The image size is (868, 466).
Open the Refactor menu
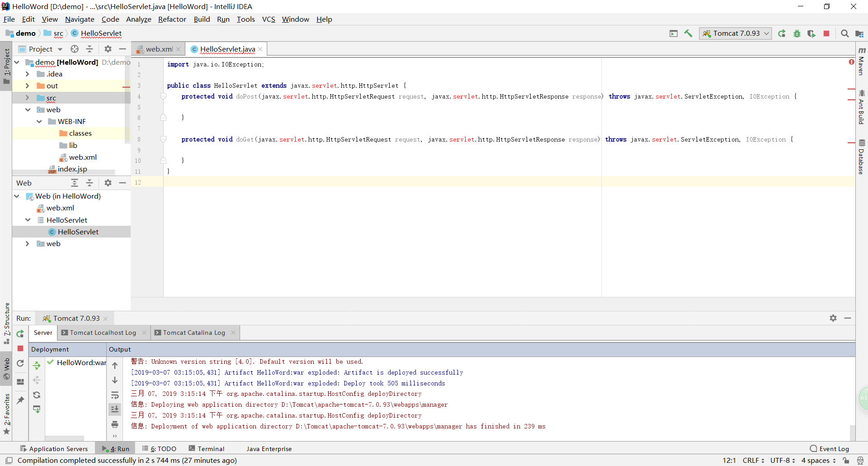172,19
